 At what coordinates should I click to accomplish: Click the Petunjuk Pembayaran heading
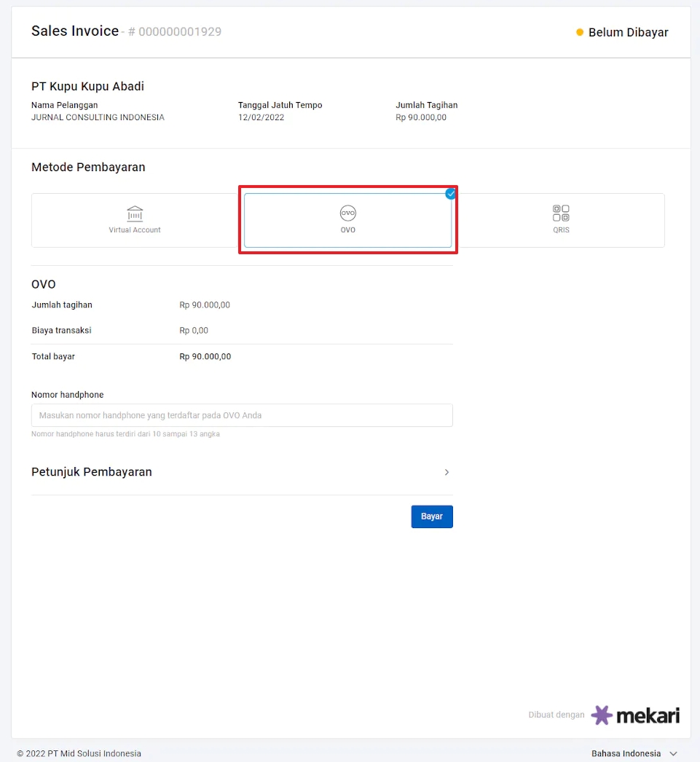coord(92,472)
